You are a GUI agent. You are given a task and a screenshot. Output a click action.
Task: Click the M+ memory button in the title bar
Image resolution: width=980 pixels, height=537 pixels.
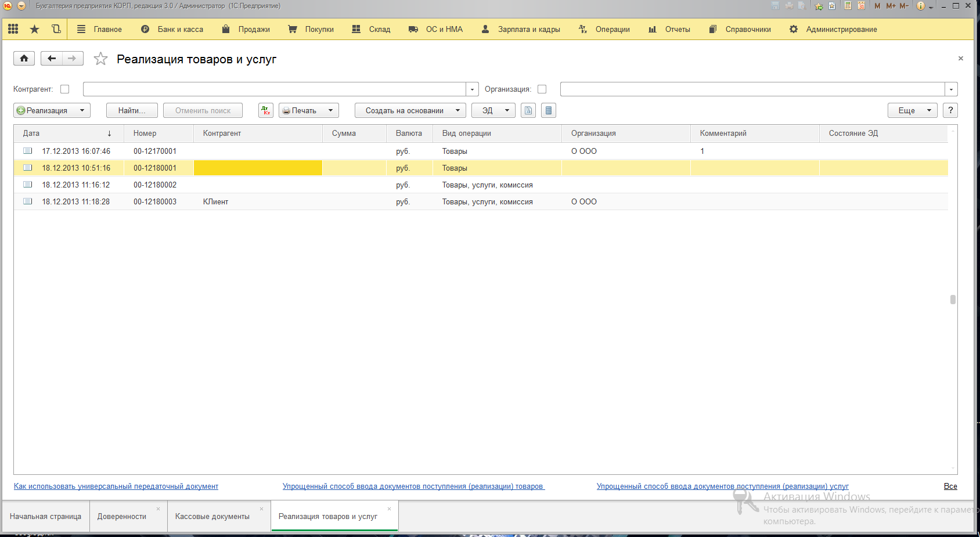891,6
